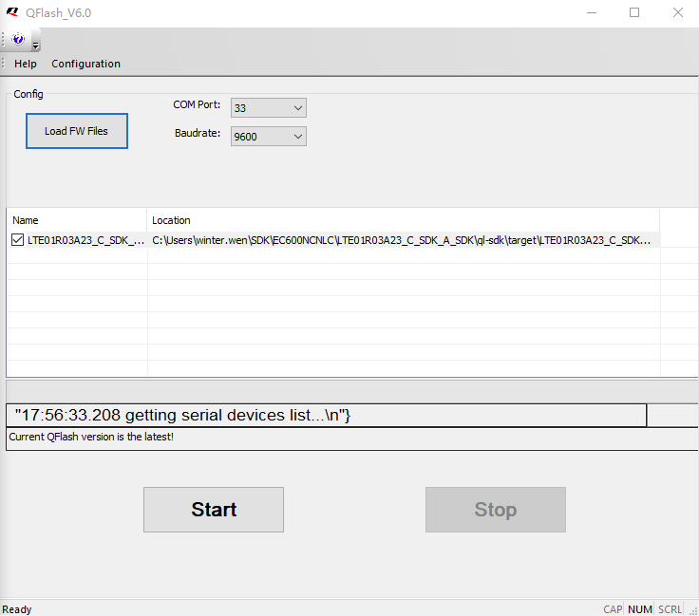Open the Help menu
Image resolution: width=699 pixels, height=616 pixels.
(x=26, y=64)
